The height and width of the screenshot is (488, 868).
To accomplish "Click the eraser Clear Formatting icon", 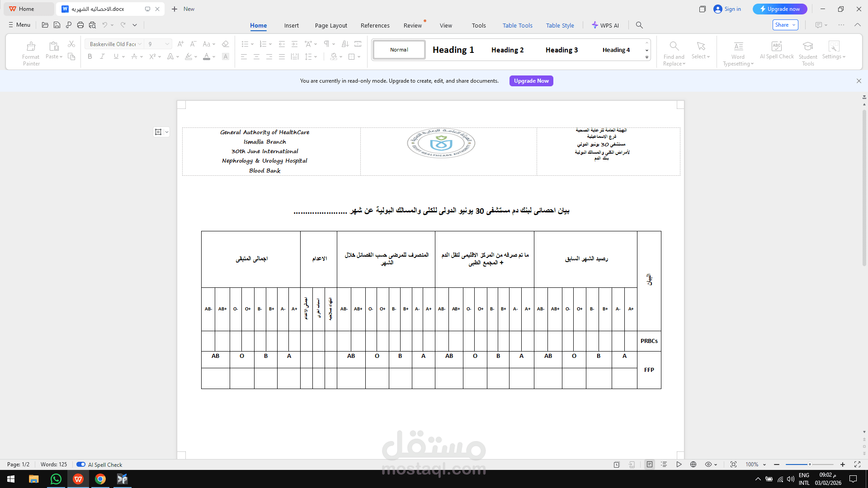I will (226, 44).
